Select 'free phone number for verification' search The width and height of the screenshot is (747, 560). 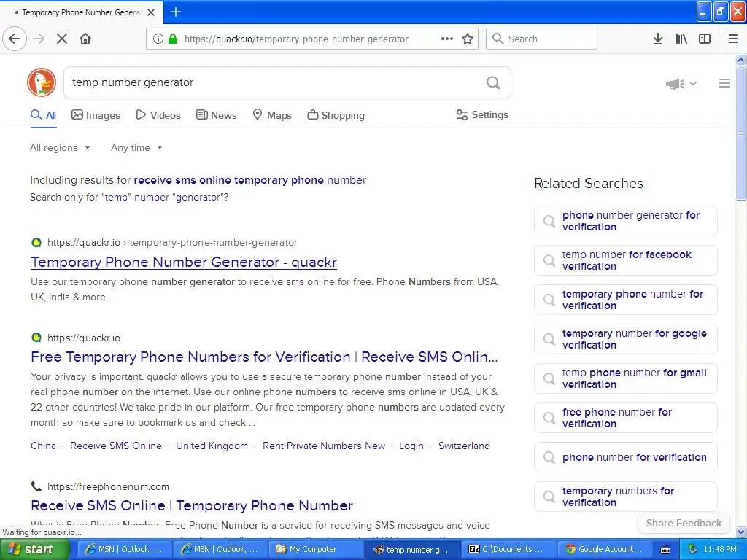click(625, 418)
